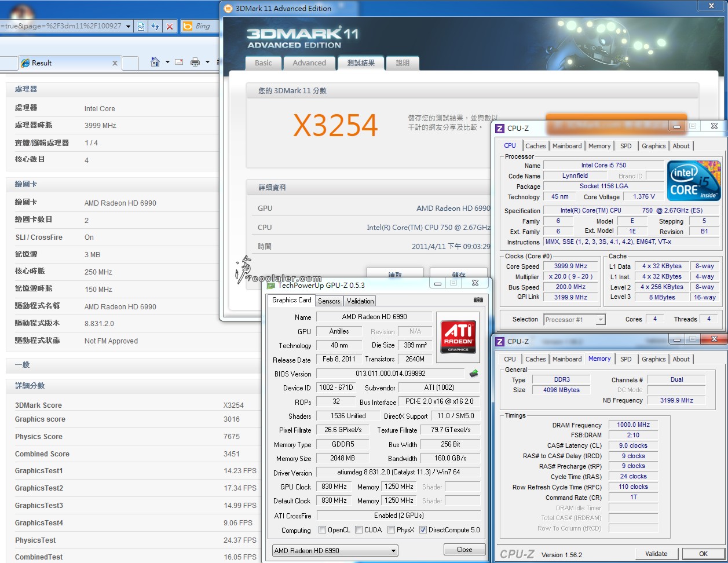
Task: Click the compatibility view icon in IE address bar
Action: (x=141, y=26)
